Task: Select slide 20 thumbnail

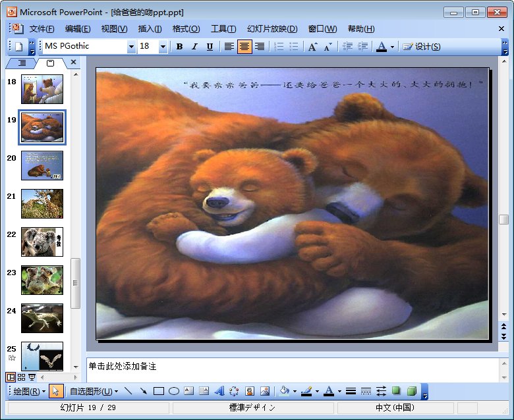Action: (42, 165)
